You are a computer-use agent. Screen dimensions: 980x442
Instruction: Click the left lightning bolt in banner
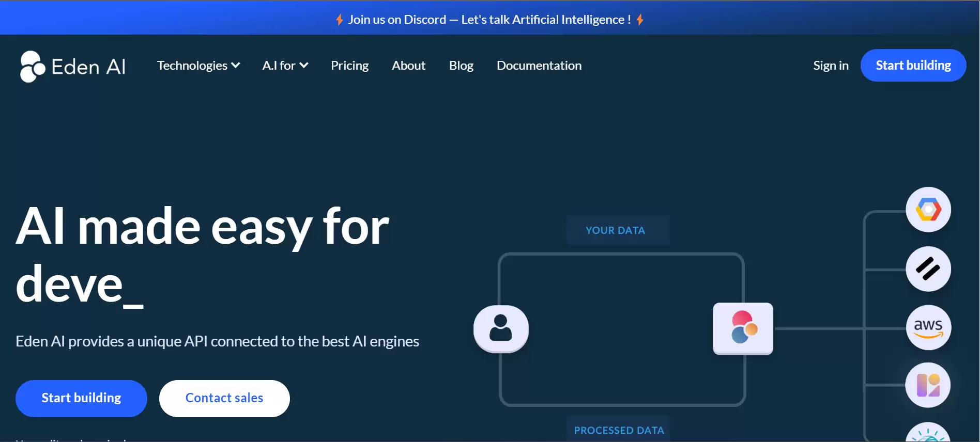click(340, 20)
